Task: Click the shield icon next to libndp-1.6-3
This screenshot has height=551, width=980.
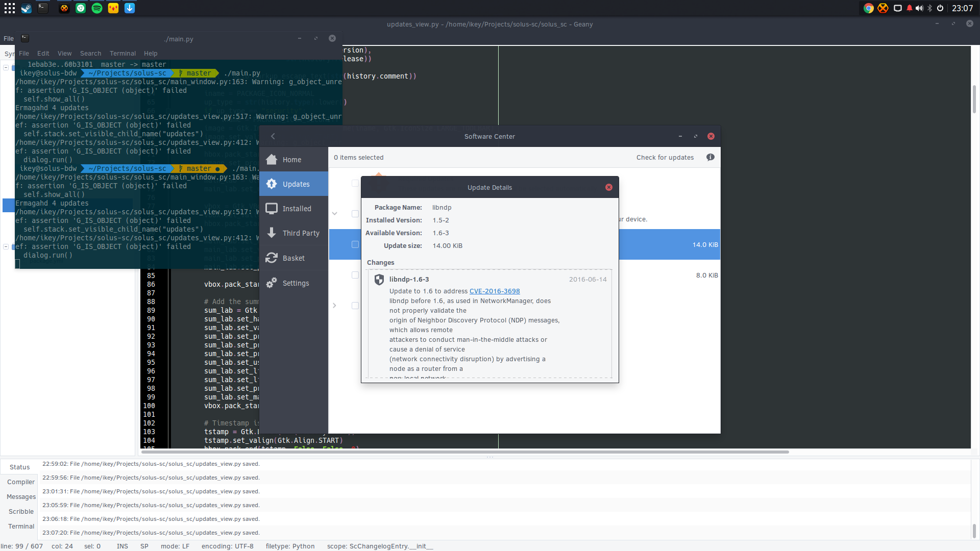Action: tap(379, 280)
